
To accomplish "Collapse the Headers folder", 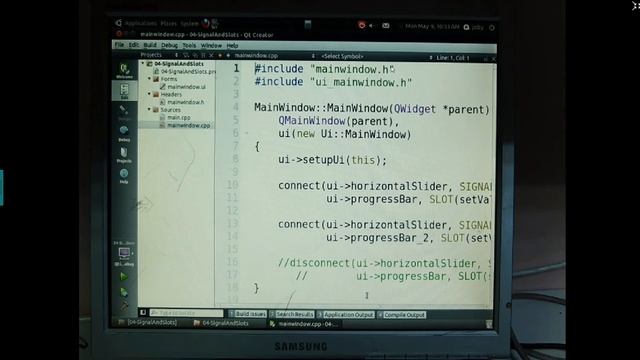I will [149, 94].
